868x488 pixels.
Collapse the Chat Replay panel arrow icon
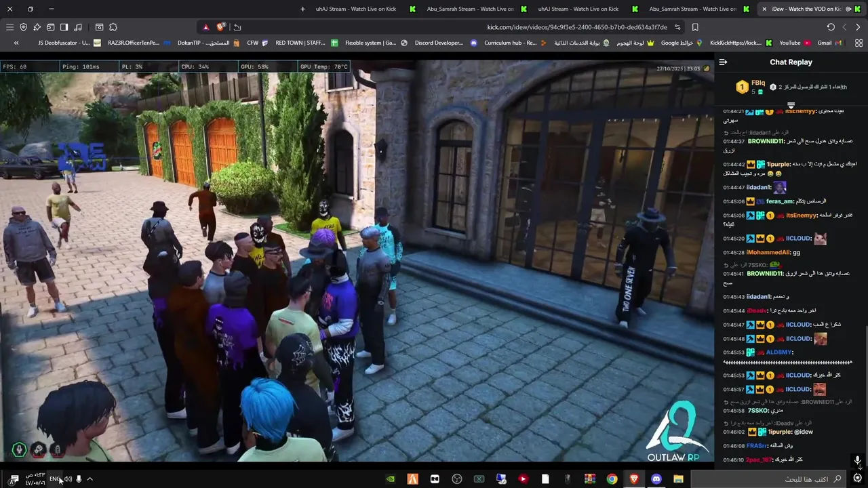pyautogui.click(x=723, y=62)
